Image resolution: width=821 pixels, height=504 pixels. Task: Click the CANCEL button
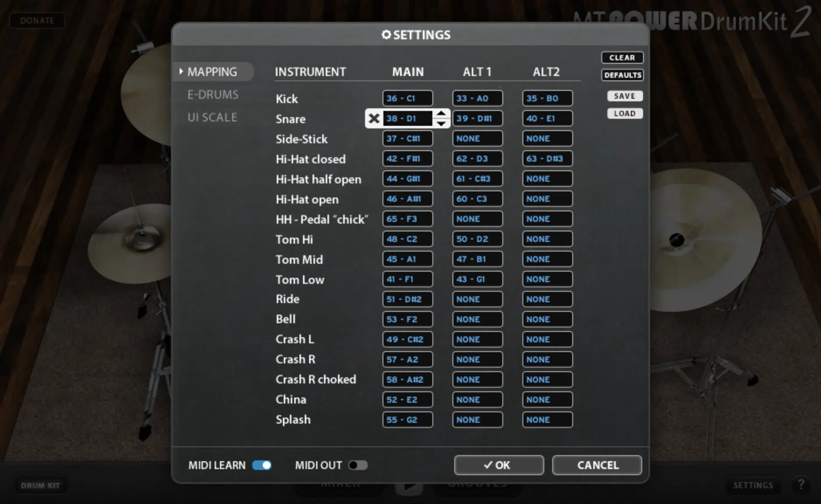[x=597, y=465]
